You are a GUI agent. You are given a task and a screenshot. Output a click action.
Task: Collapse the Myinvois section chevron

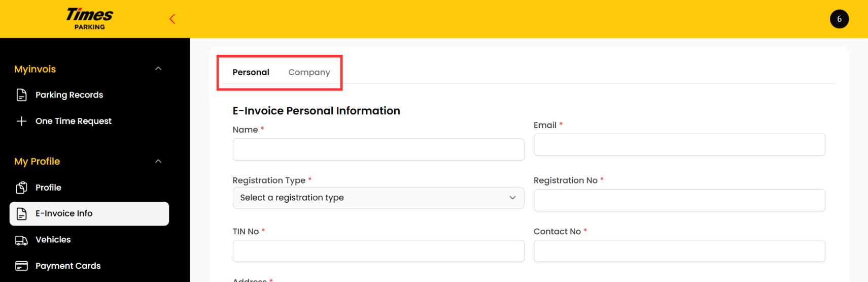[x=158, y=69]
